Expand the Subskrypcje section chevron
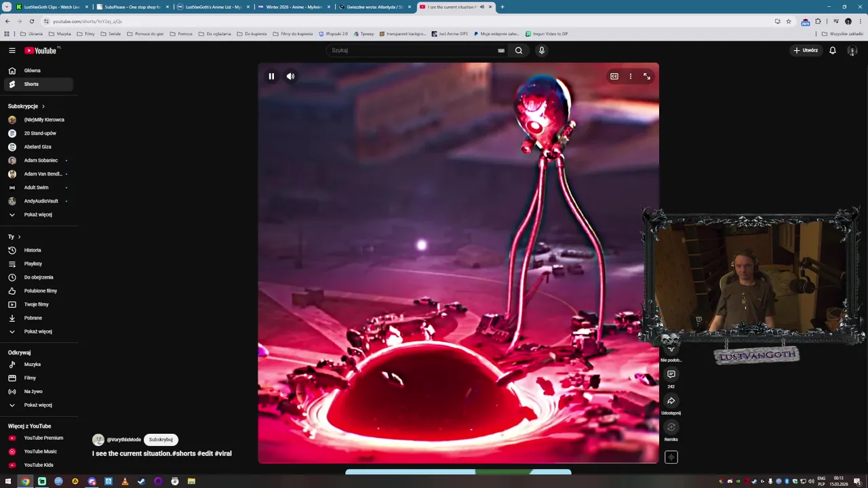Image resolution: width=868 pixels, height=488 pixels. [x=43, y=106]
